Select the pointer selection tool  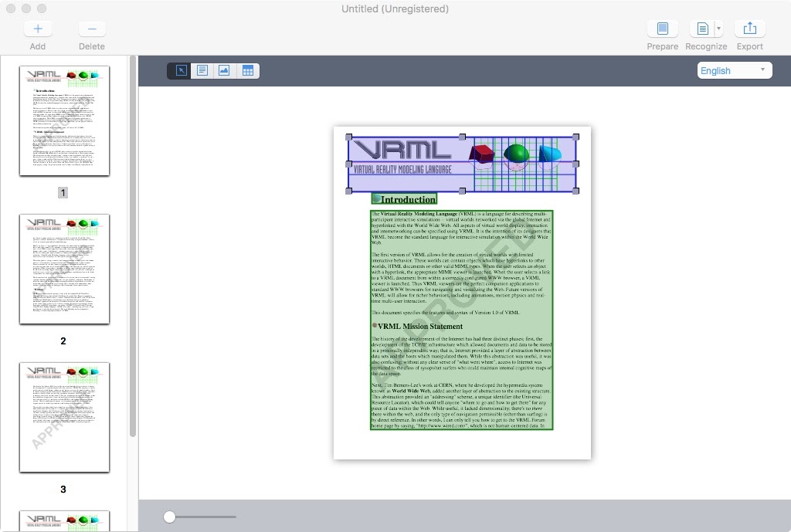tap(181, 70)
